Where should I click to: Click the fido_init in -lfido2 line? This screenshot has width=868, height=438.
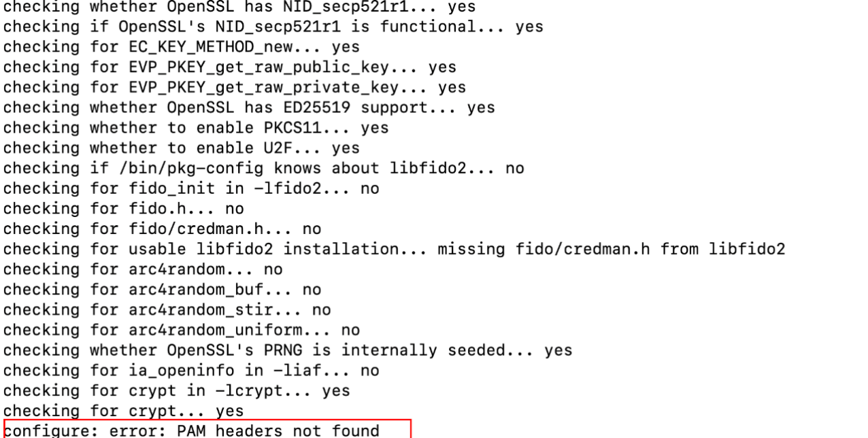[191, 188]
